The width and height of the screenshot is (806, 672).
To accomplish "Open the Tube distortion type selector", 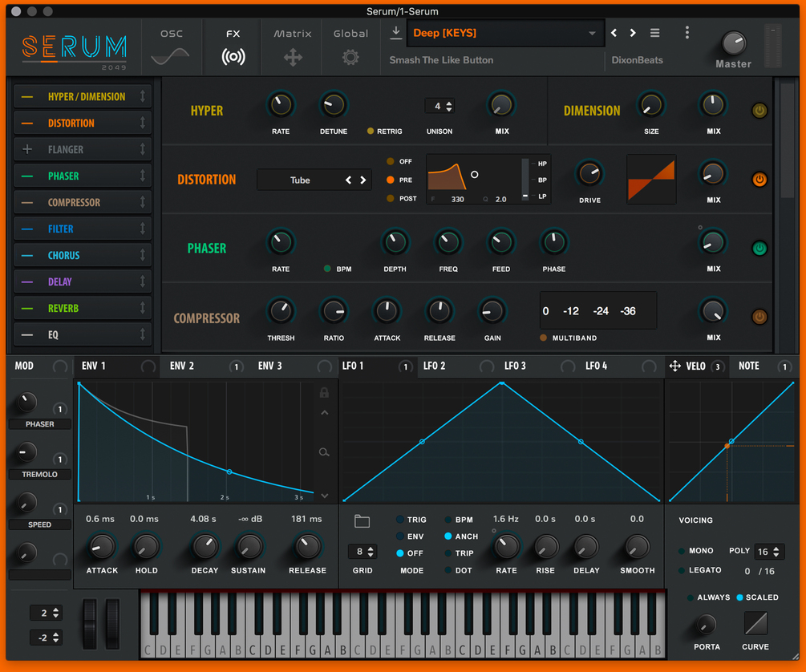I will (x=314, y=180).
